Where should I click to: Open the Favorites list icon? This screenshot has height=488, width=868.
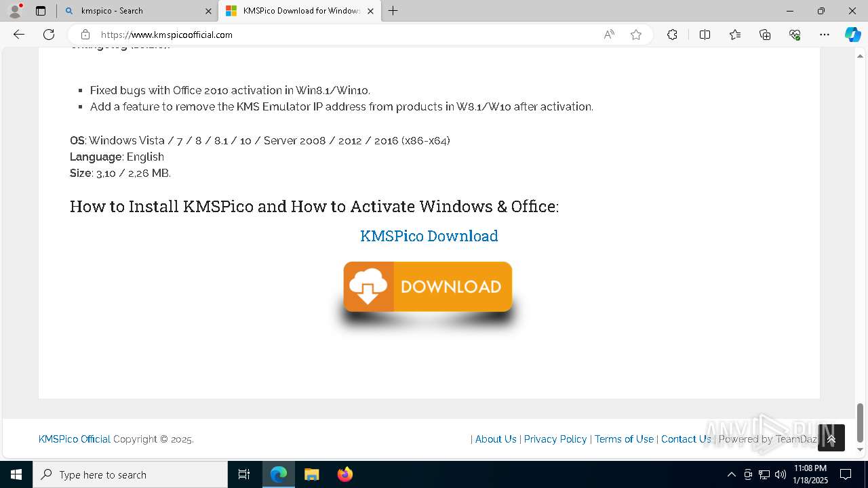point(735,35)
